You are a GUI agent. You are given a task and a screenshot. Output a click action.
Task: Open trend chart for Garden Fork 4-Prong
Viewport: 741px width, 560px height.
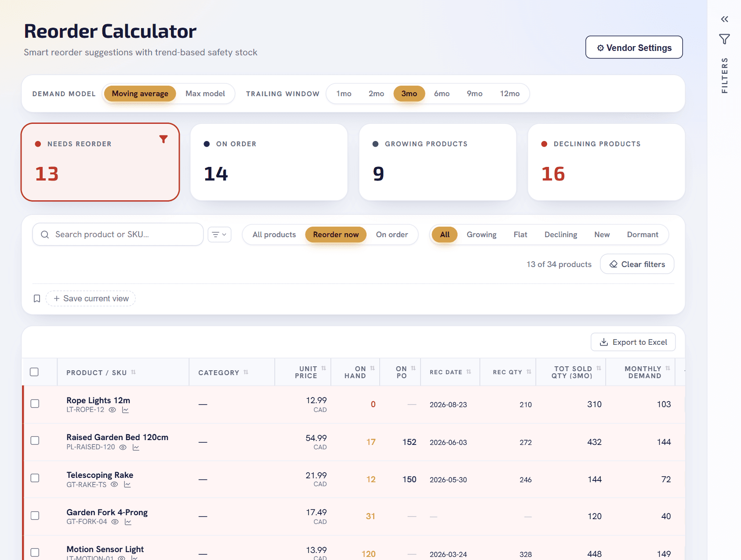128,522
